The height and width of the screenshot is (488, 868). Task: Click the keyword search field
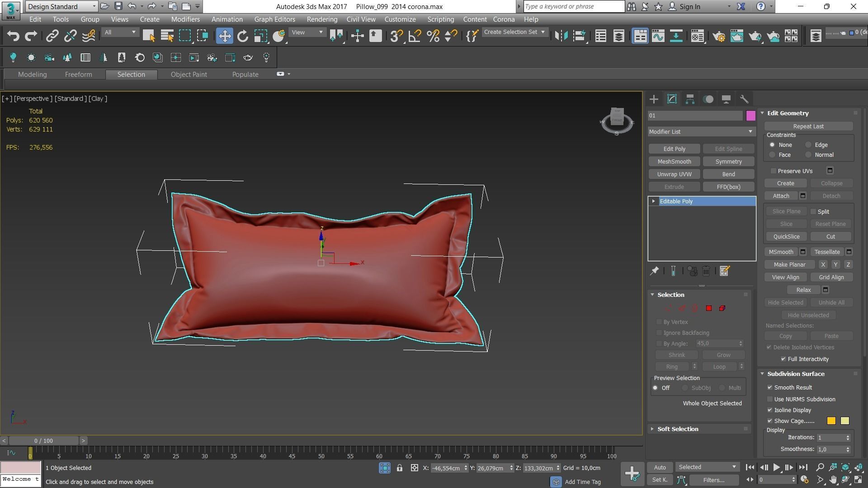(x=574, y=6)
